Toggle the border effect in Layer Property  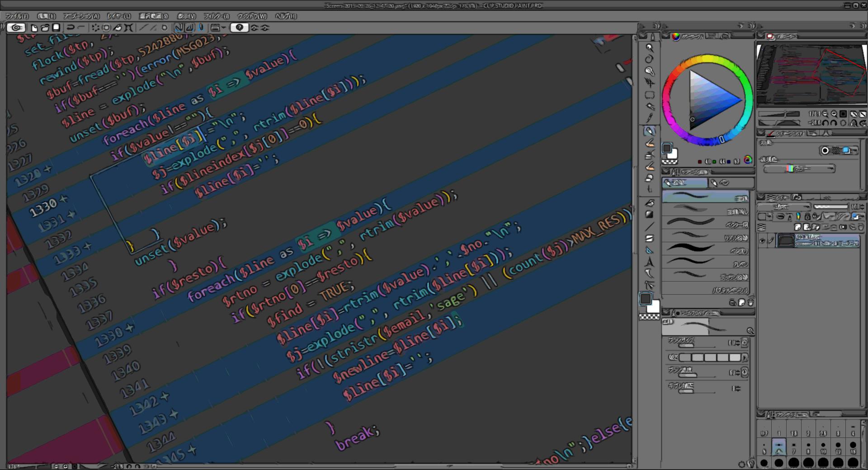coord(825,150)
